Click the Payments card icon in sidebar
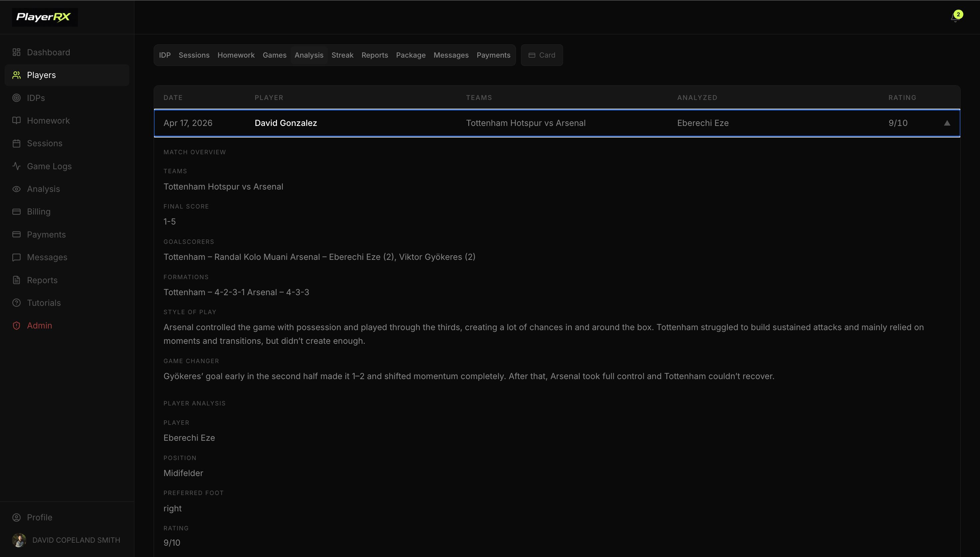The height and width of the screenshot is (557, 980). click(x=16, y=235)
